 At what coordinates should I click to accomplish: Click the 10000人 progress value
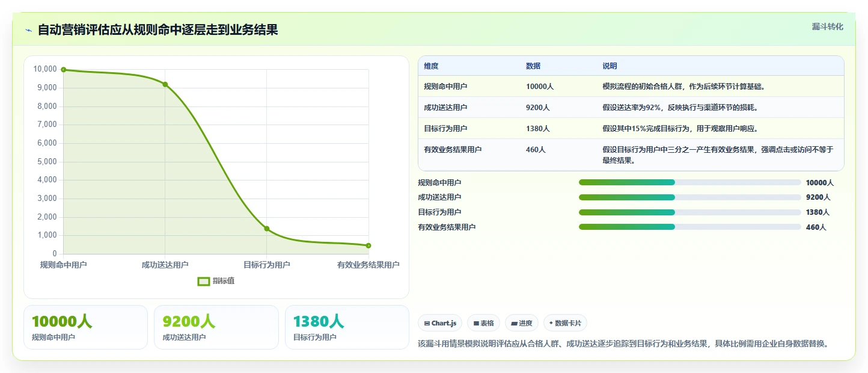[820, 183]
